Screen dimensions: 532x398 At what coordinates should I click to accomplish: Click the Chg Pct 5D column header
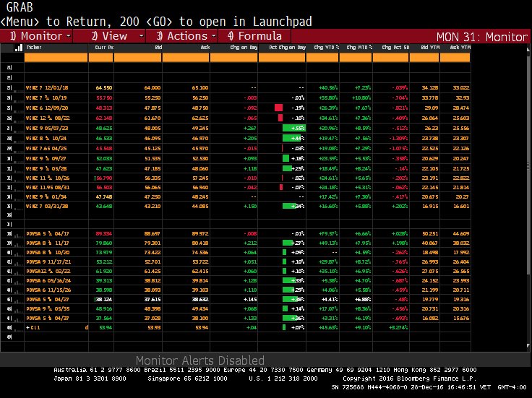pos(395,48)
